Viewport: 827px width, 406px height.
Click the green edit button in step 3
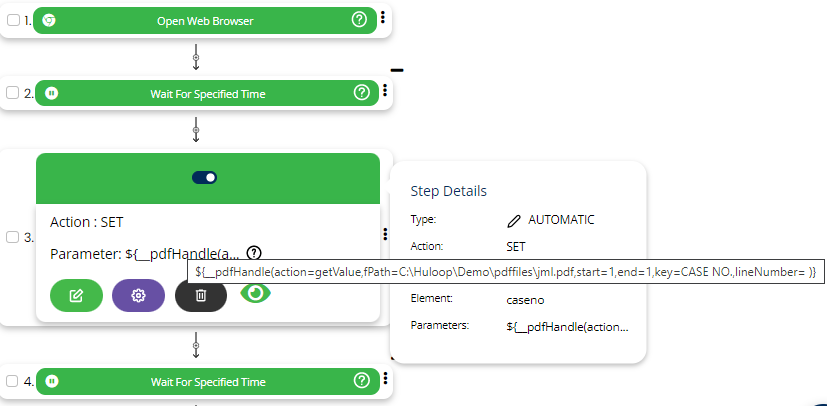coord(76,296)
